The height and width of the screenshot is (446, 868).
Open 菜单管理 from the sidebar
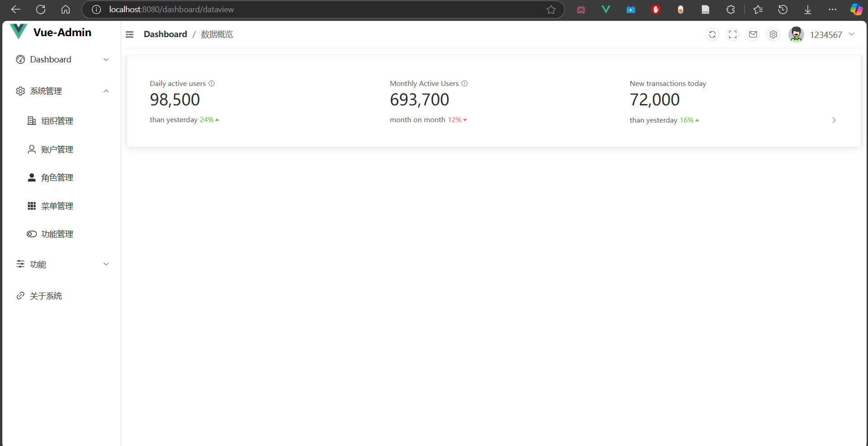click(57, 206)
